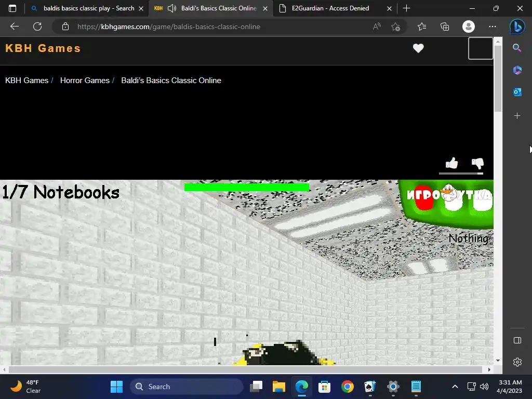The image size is (532, 399).
Task: Go to Horror Games breadcrumb link
Action: click(x=85, y=81)
